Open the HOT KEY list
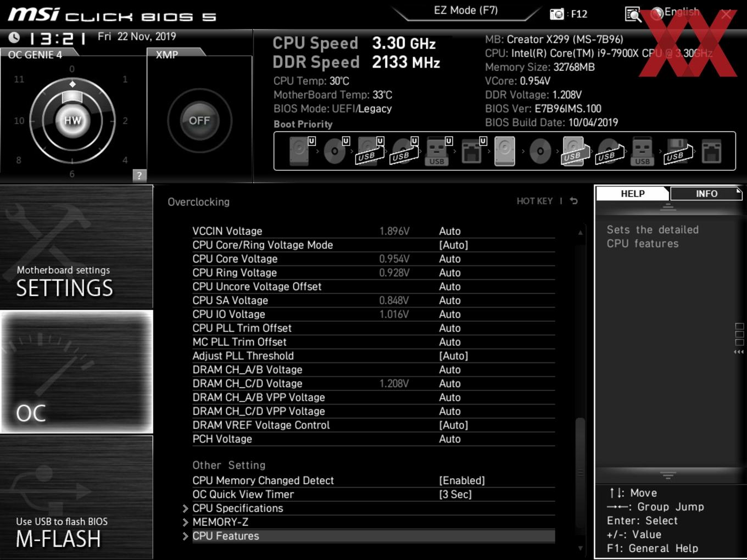The width and height of the screenshot is (747, 560). [534, 201]
